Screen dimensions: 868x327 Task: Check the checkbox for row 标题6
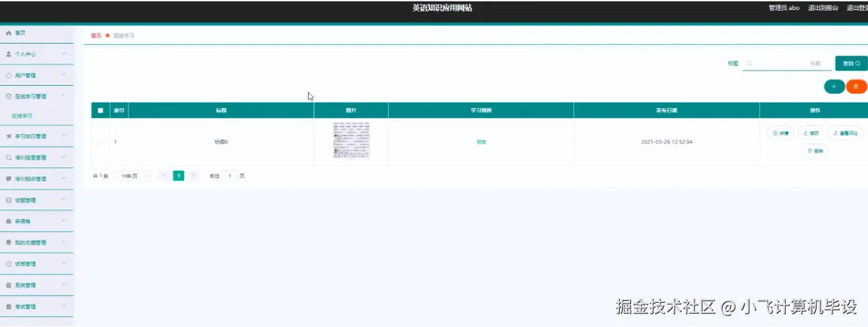coord(100,142)
